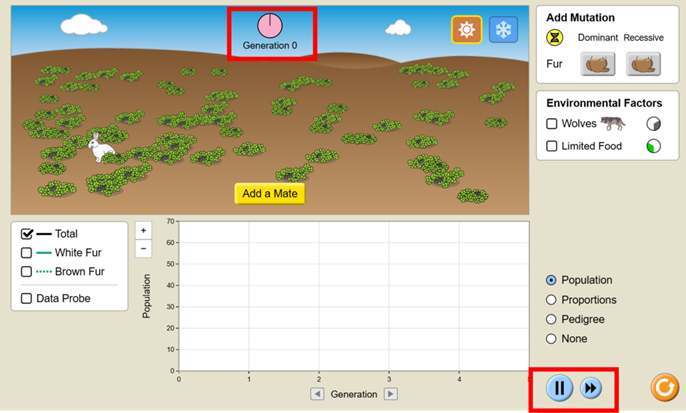This screenshot has height=413, width=686.
Task: Show White Fur line on graph
Action: 27,253
